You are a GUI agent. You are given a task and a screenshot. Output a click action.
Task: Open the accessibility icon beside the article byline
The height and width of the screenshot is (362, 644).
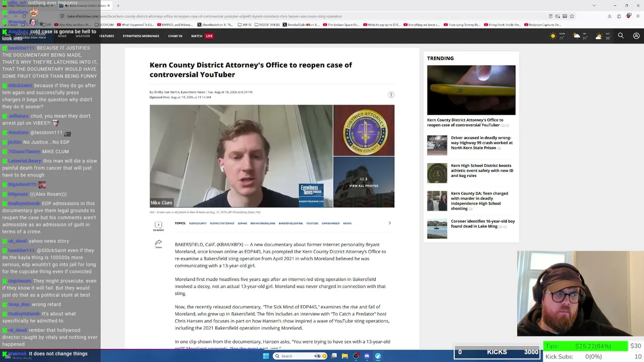pos(391,95)
